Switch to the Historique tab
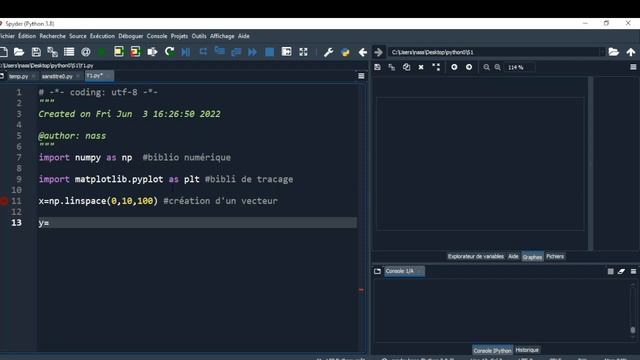Viewport: 640px width, 360px height. 527,350
